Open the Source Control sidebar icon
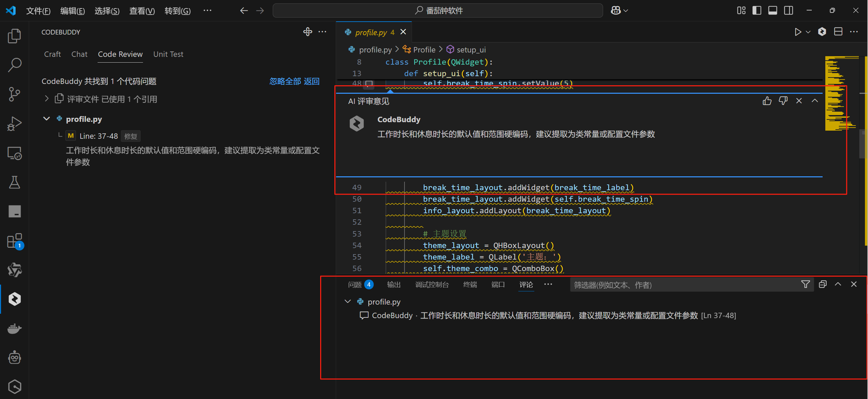868x399 pixels. pyautogui.click(x=14, y=94)
